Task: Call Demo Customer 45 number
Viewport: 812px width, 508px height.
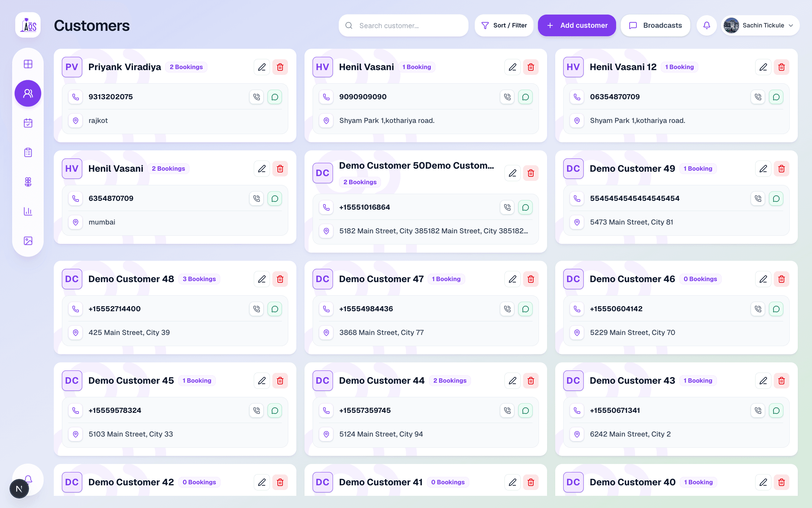Action: tap(256, 410)
